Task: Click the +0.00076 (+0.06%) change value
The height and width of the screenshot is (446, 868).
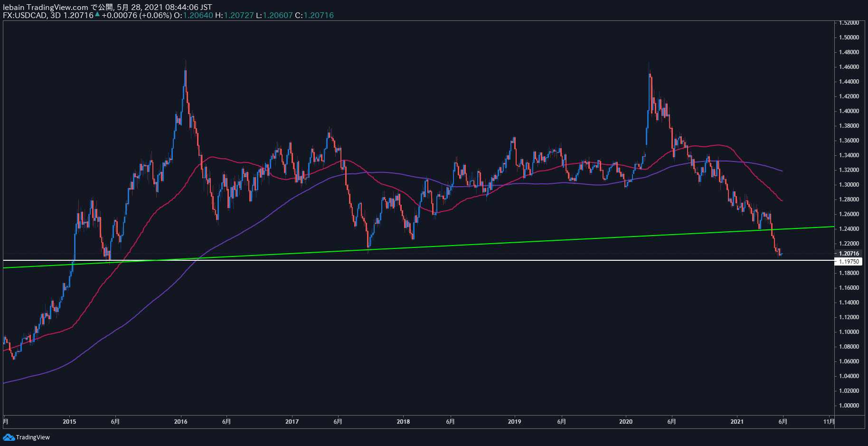Action: pyautogui.click(x=137, y=15)
